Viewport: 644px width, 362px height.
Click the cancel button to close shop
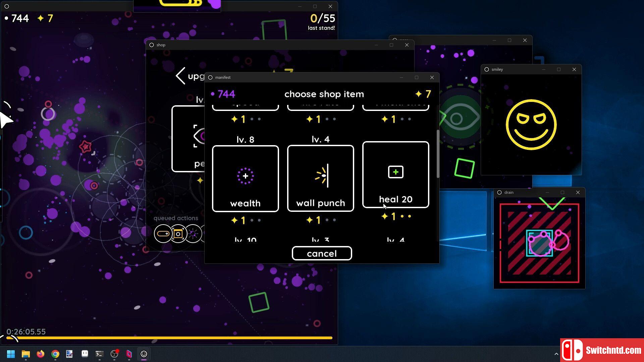(x=322, y=253)
